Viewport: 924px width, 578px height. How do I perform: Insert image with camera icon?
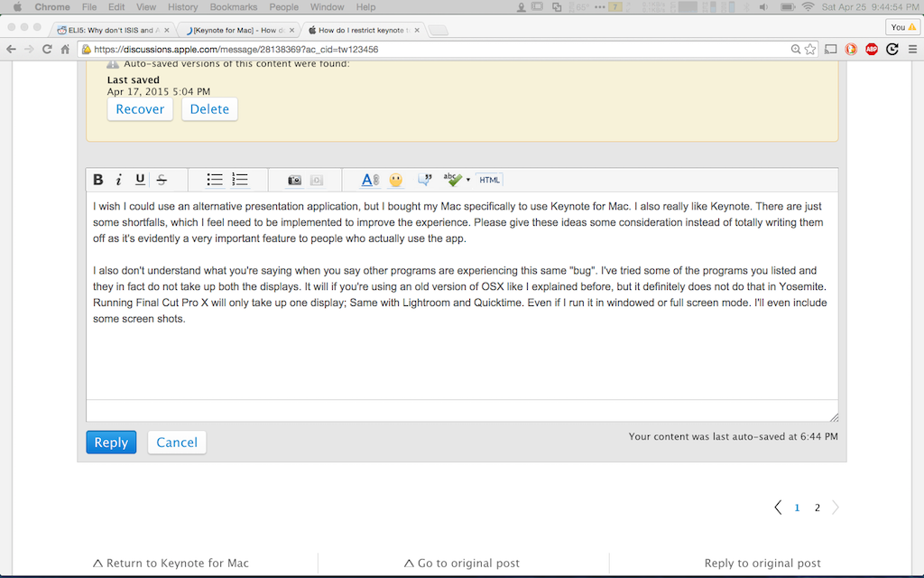tap(295, 180)
